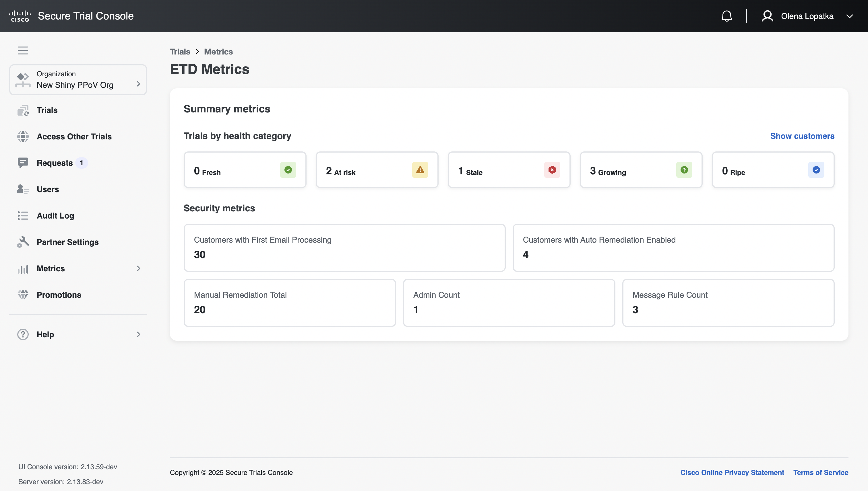Click the Requests count badge 1

(x=81, y=163)
